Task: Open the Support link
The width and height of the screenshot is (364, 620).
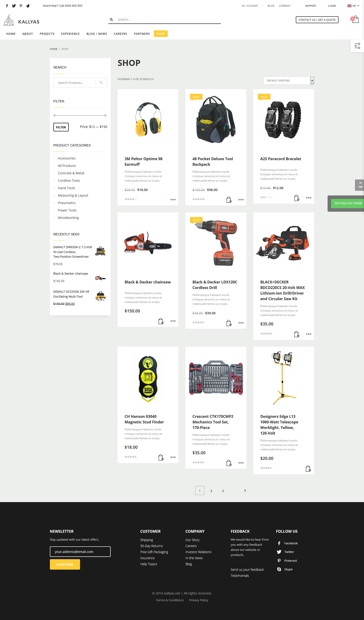Action: pos(311,6)
